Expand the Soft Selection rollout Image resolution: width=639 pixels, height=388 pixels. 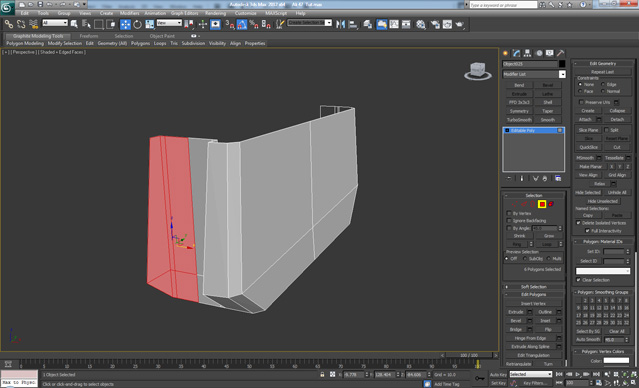tap(534, 287)
